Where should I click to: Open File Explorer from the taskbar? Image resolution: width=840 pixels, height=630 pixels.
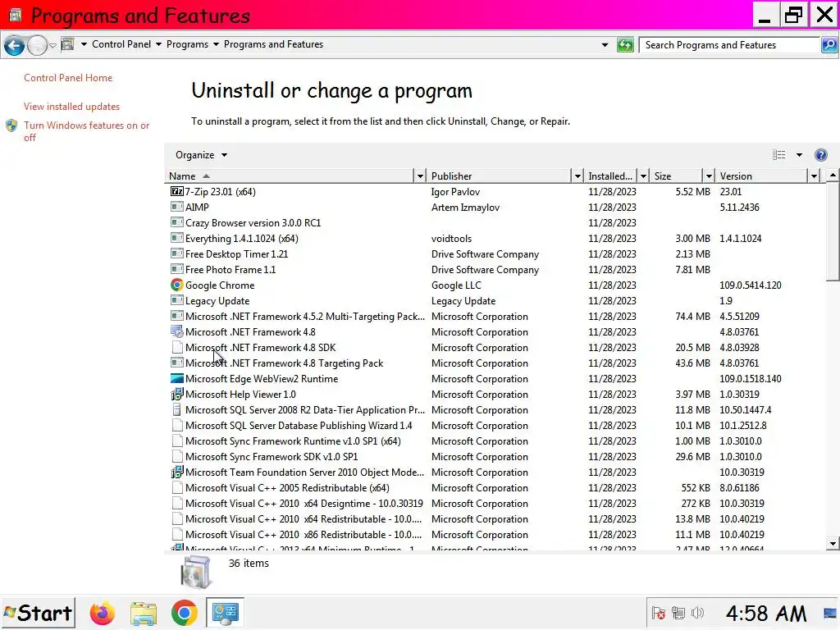tap(143, 613)
